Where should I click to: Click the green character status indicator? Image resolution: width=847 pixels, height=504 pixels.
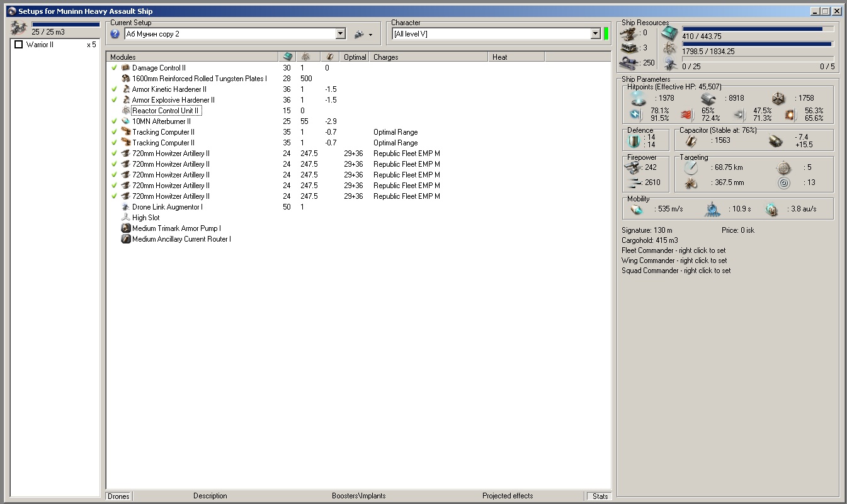click(606, 34)
